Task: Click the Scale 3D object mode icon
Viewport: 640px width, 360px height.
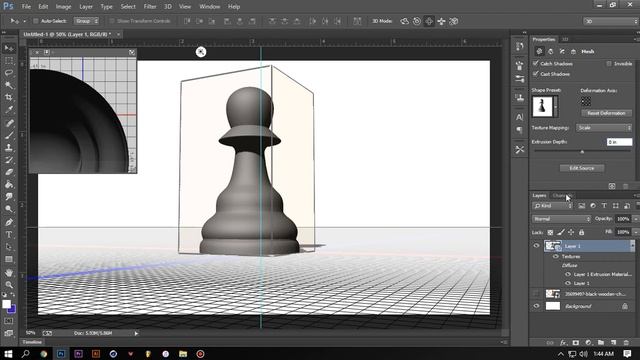Action: pyautogui.click(x=453, y=21)
